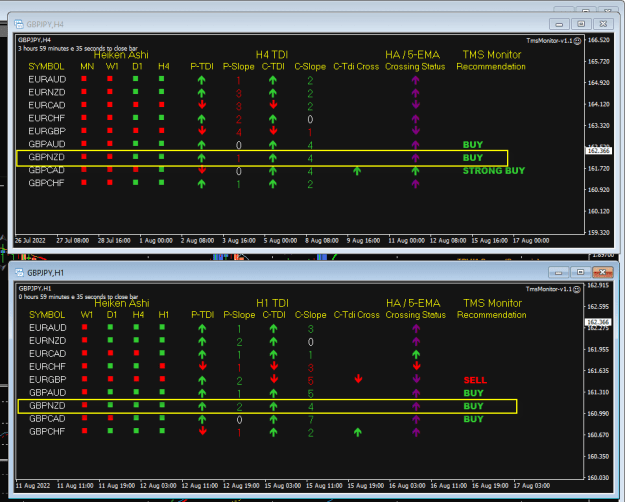Image resolution: width=625 pixels, height=502 pixels.
Task: Select GBPCAD symbol in H1 window
Action: [x=47, y=419]
